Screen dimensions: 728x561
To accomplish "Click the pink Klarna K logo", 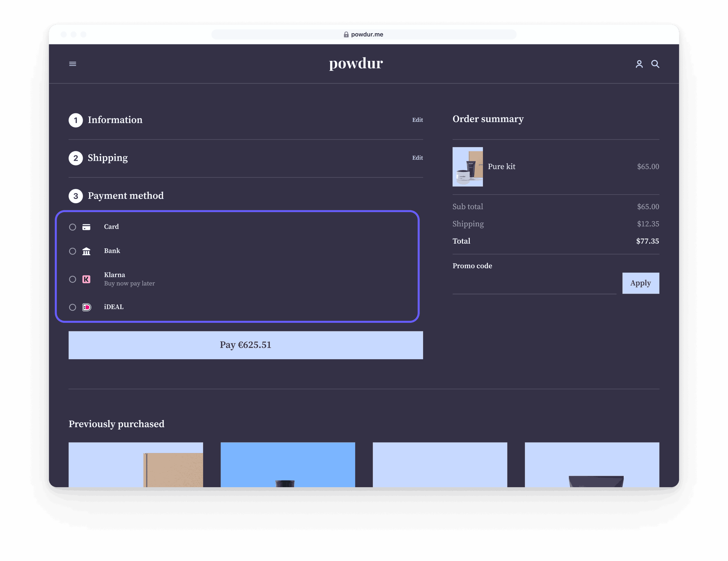I will tap(86, 279).
